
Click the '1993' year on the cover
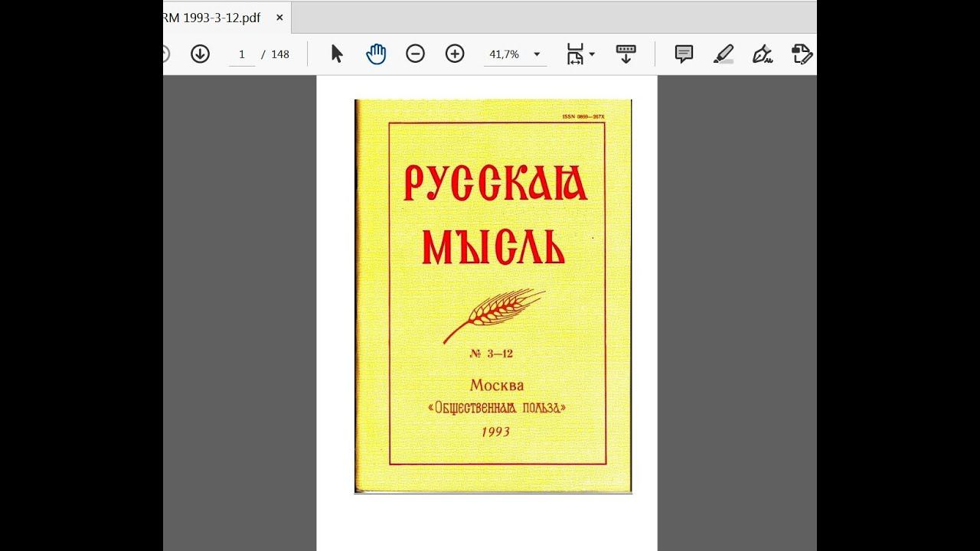[x=495, y=432]
